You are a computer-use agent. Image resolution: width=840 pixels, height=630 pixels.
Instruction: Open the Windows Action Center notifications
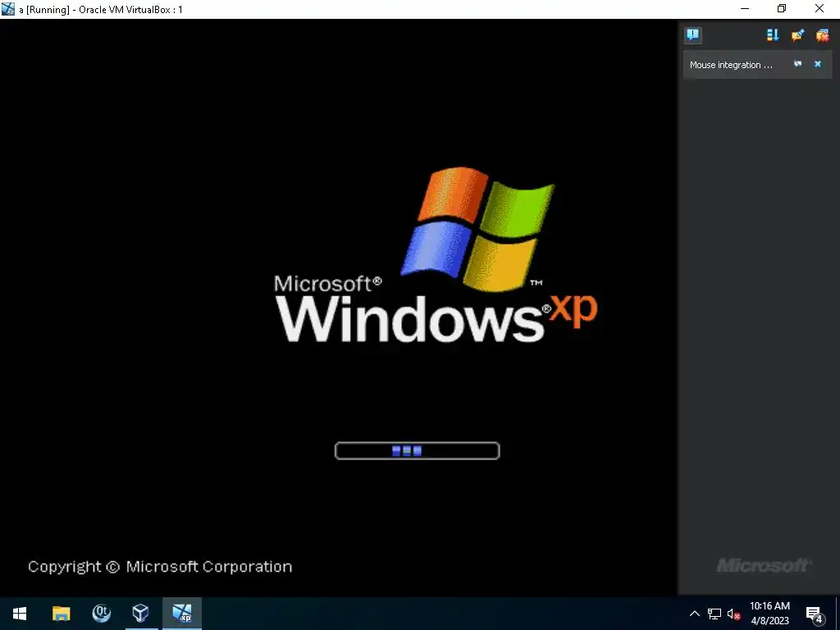pyautogui.click(x=815, y=614)
